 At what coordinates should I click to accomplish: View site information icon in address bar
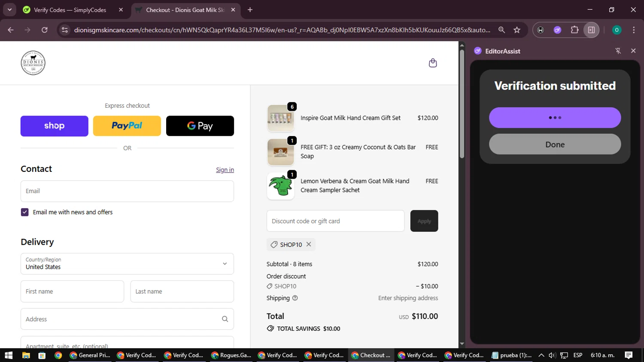click(65, 30)
